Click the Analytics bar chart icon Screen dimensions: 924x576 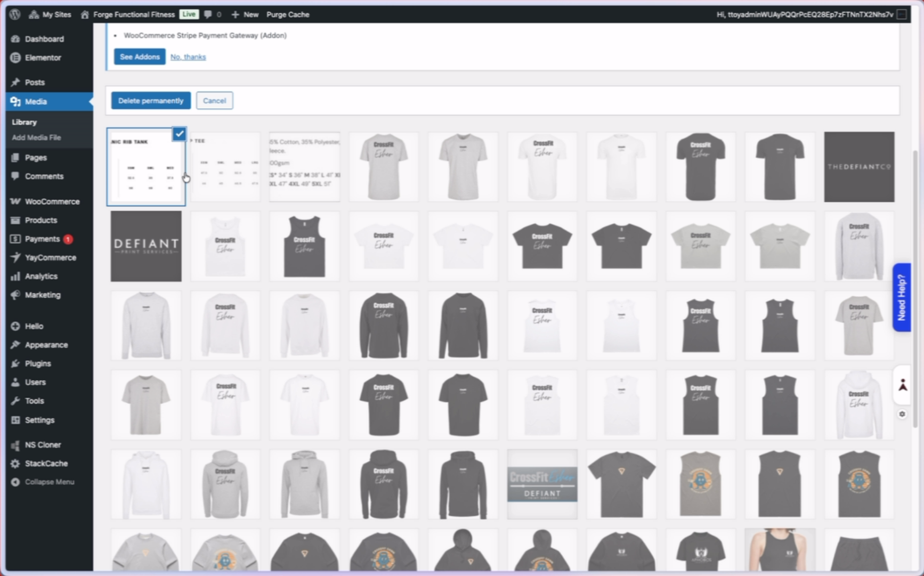coord(15,276)
